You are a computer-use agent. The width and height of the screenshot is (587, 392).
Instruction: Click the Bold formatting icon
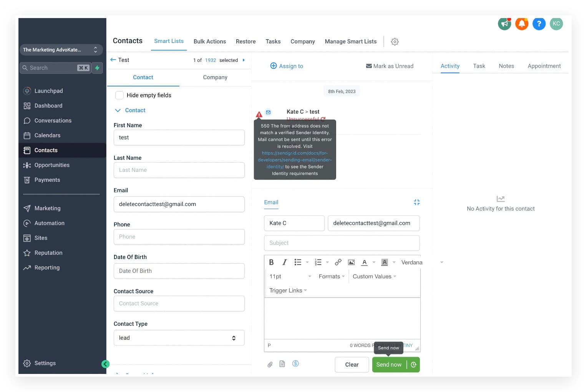point(271,262)
